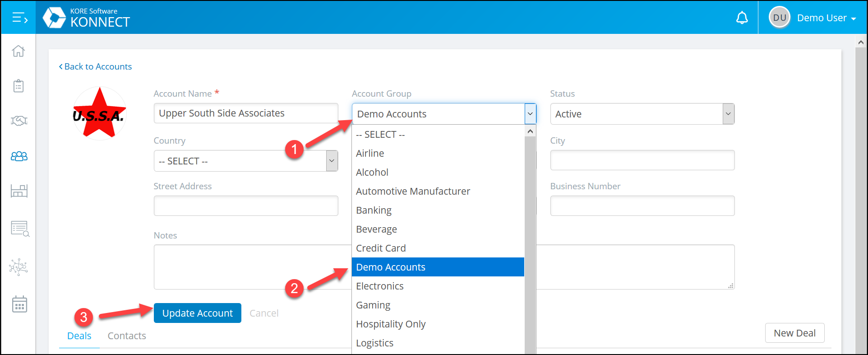Viewport: 868px width, 355px height.
Task: Open the handshake deals sidebar icon
Action: coord(19,121)
